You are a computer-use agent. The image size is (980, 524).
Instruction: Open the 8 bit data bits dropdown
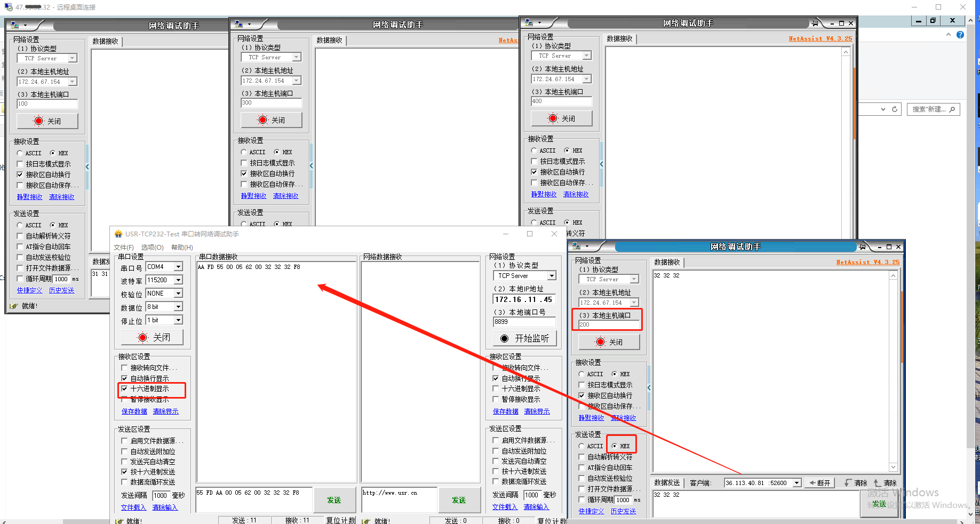coord(179,307)
